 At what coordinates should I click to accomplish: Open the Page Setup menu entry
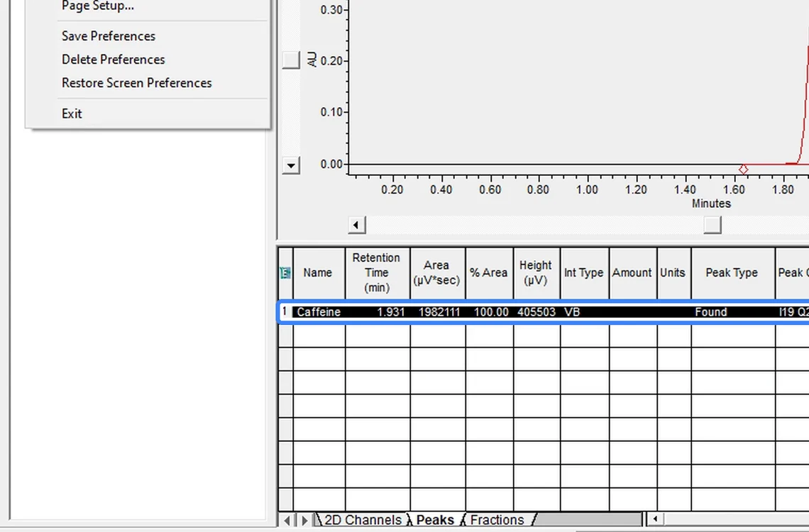point(97,6)
